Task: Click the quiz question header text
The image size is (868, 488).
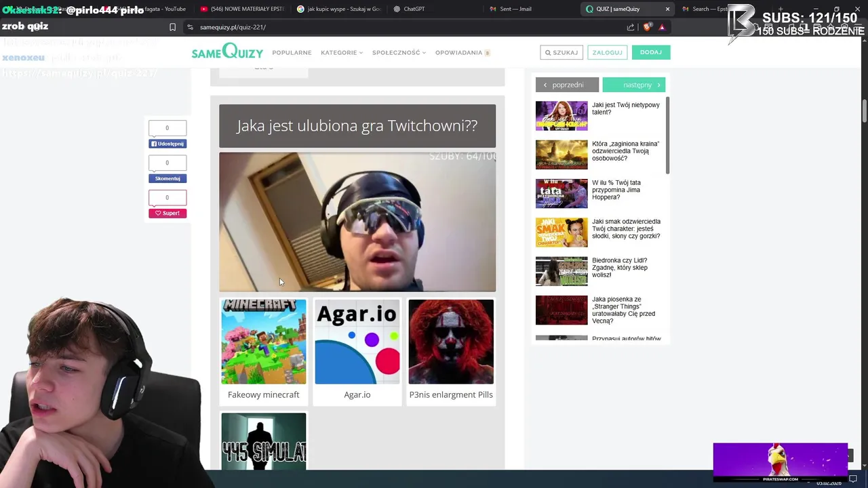Action: [357, 125]
